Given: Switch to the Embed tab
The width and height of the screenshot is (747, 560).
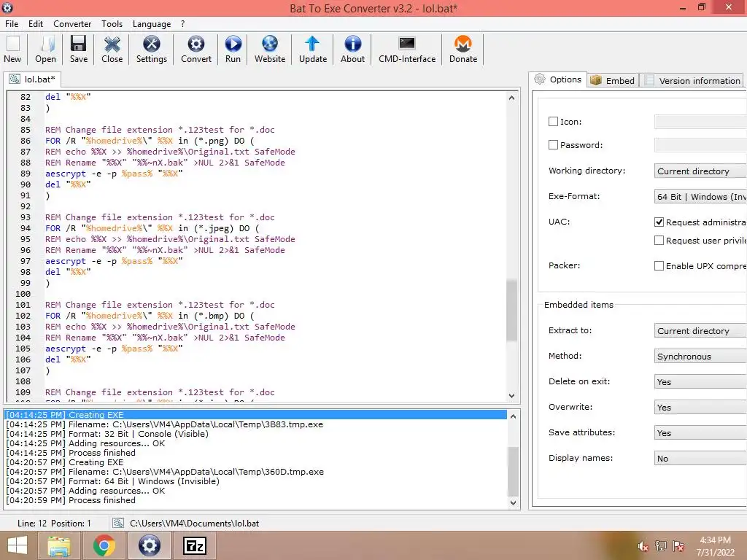Looking at the screenshot, I should click(613, 80).
